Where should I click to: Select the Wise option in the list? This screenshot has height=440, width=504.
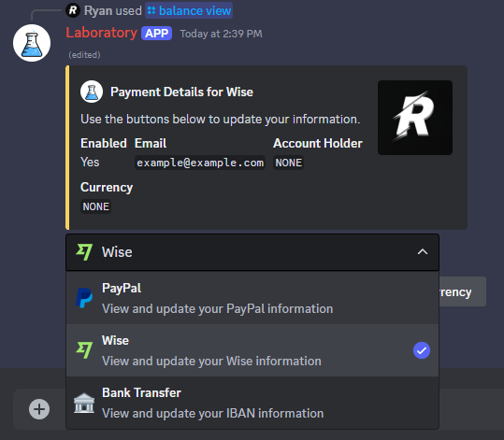click(x=252, y=350)
